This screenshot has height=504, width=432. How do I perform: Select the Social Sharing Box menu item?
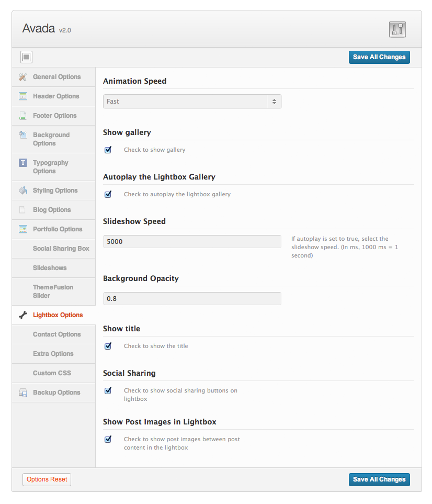tap(61, 249)
